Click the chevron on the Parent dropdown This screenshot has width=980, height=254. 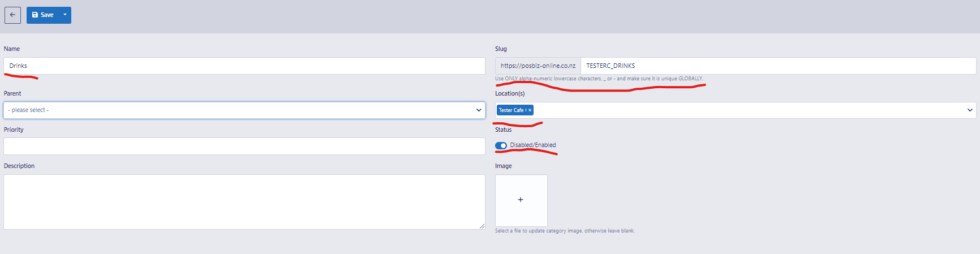tap(479, 110)
